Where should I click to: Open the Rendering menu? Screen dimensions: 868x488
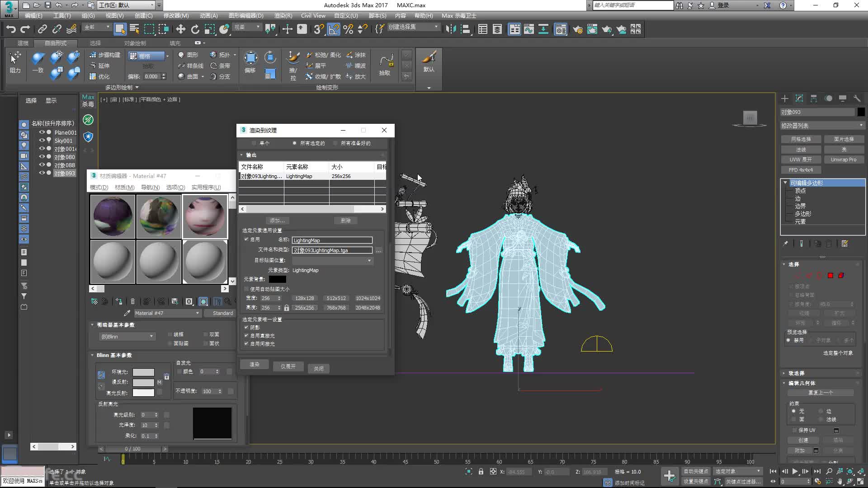tap(283, 15)
